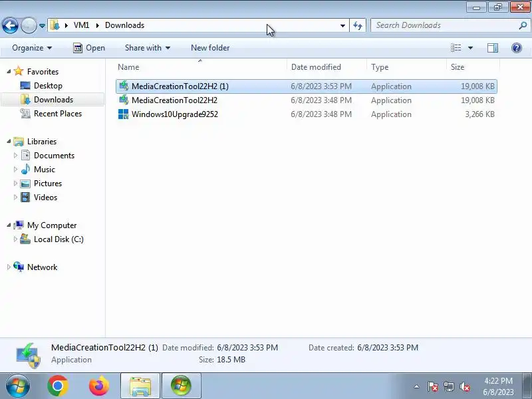The width and height of the screenshot is (532, 399).
Task: Open the Windows Start menu
Action: [17, 386]
